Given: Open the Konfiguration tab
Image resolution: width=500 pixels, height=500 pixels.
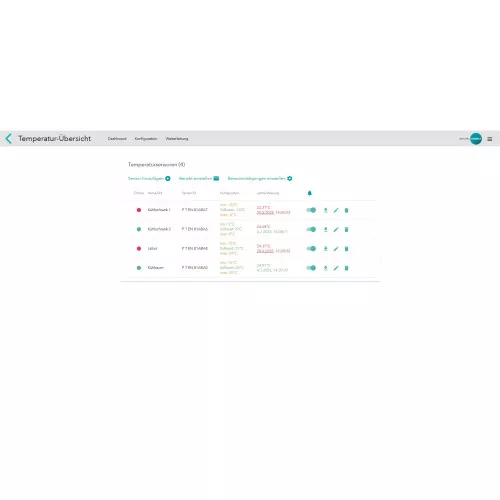Looking at the screenshot, I should (146, 139).
